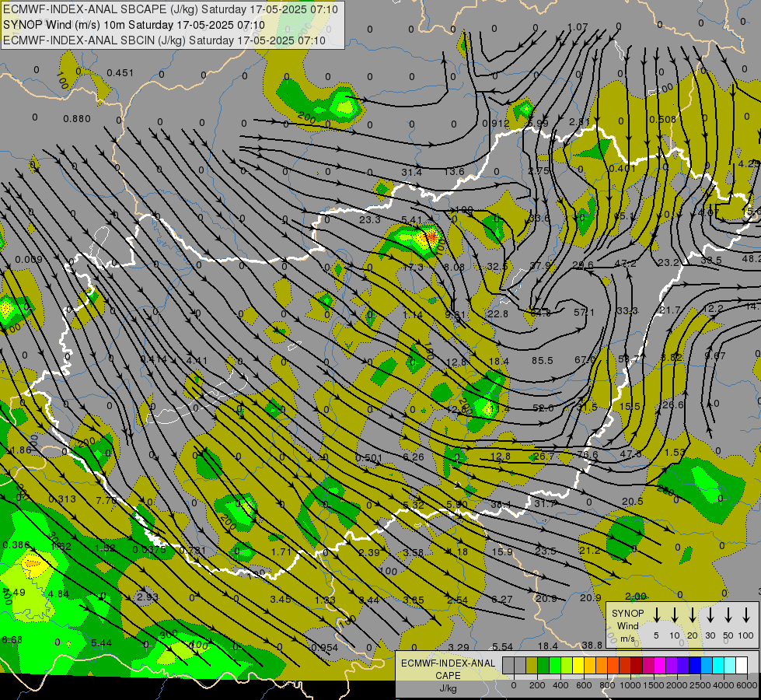
Task: Click the 50 m/s wind arrow in legend
Action: pyautogui.click(x=728, y=615)
